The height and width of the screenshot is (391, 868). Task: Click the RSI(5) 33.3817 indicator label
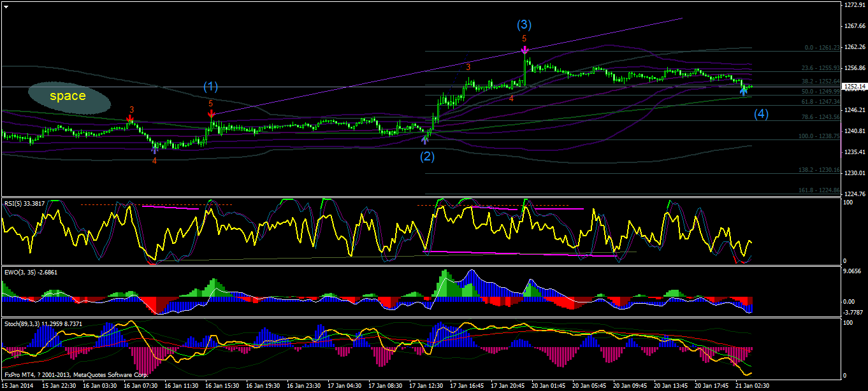tap(24, 203)
